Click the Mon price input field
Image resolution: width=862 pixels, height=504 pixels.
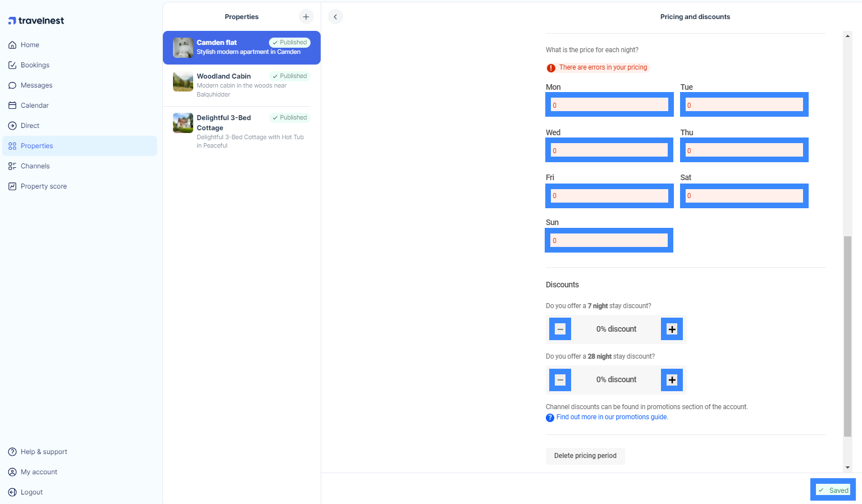click(609, 105)
